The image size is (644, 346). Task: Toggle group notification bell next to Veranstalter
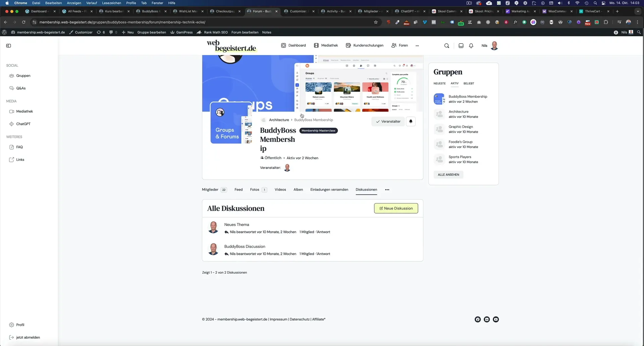pyautogui.click(x=411, y=121)
